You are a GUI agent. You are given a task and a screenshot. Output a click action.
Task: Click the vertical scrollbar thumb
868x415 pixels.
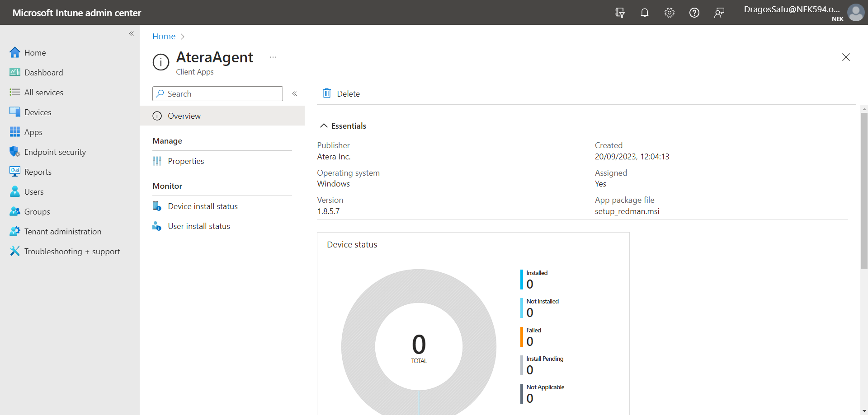click(864, 191)
